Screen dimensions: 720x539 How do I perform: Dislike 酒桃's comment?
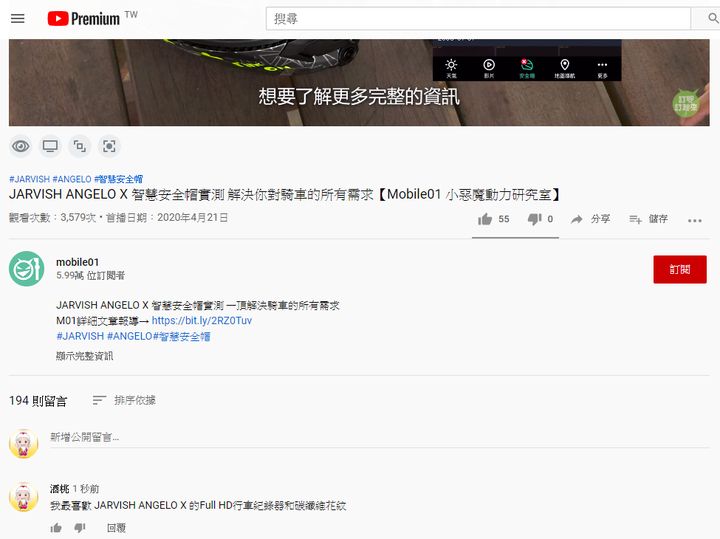coord(80,528)
